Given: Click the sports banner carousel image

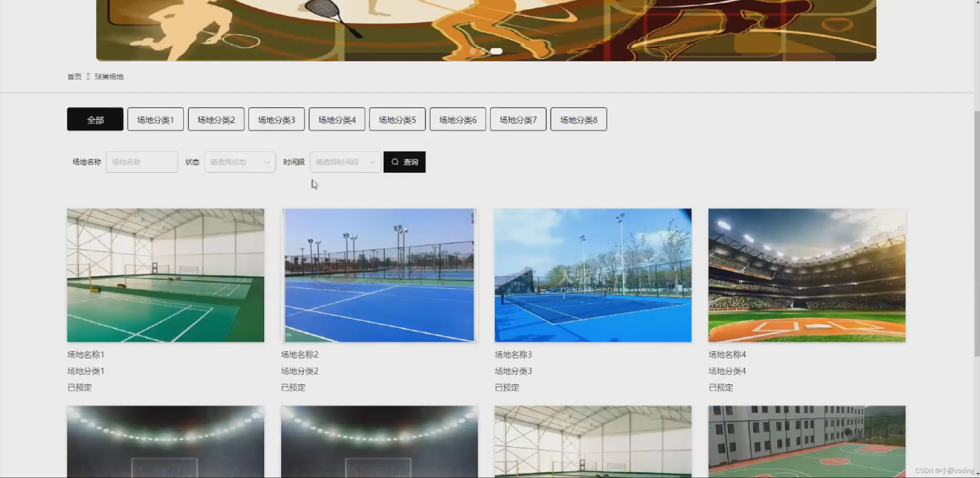Looking at the screenshot, I should tap(486, 30).
